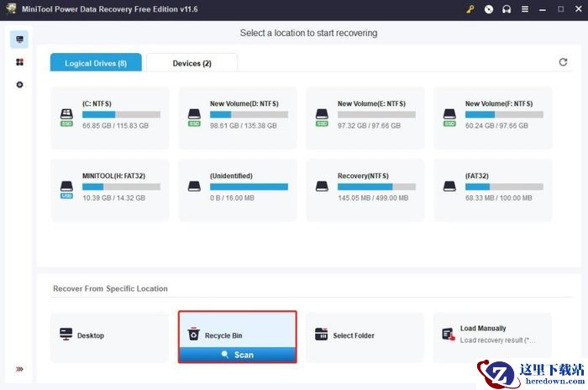Scan the Recycle Bin
This screenshot has height=390, width=588.
click(238, 355)
